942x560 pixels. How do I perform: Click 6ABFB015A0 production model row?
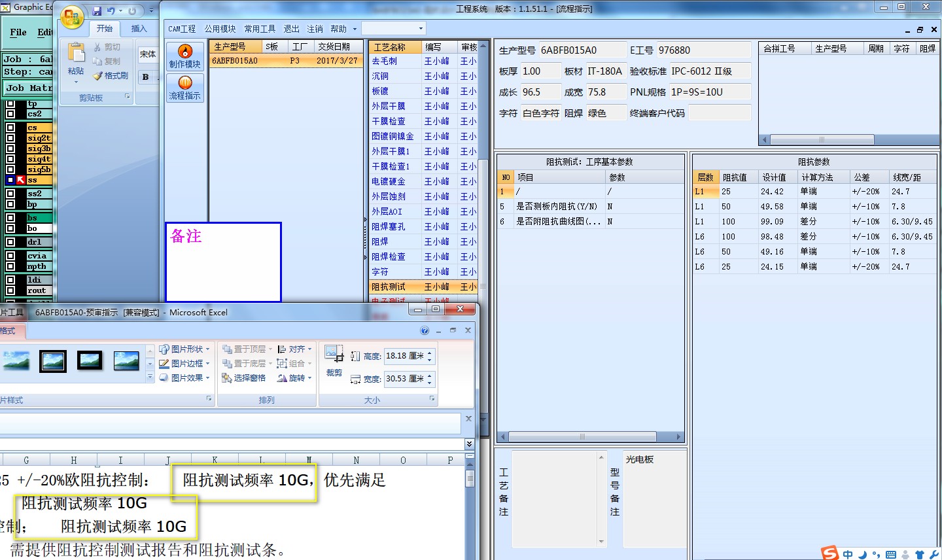286,60
